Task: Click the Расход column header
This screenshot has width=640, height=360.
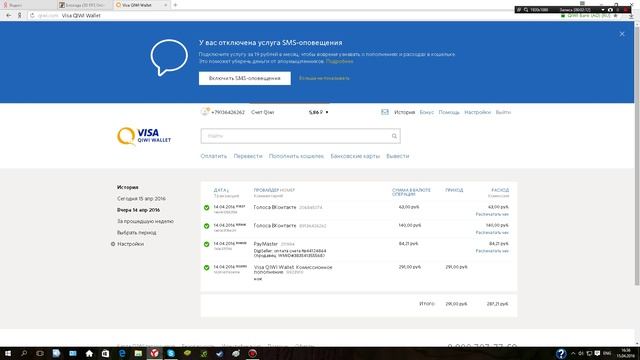Action: (500, 190)
